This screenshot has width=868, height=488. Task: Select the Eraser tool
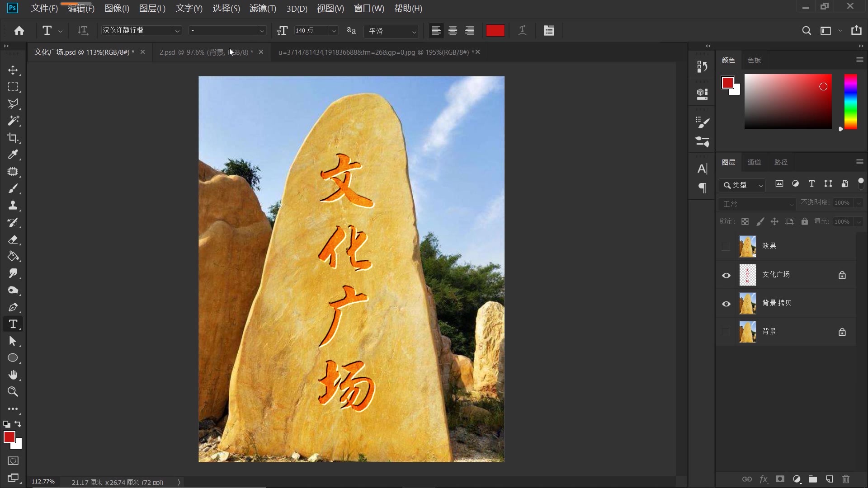(x=13, y=239)
